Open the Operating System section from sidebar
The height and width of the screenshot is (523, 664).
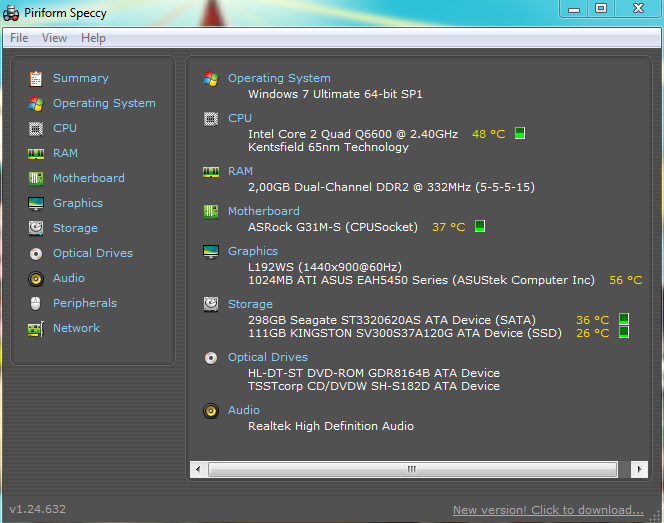coord(104,103)
